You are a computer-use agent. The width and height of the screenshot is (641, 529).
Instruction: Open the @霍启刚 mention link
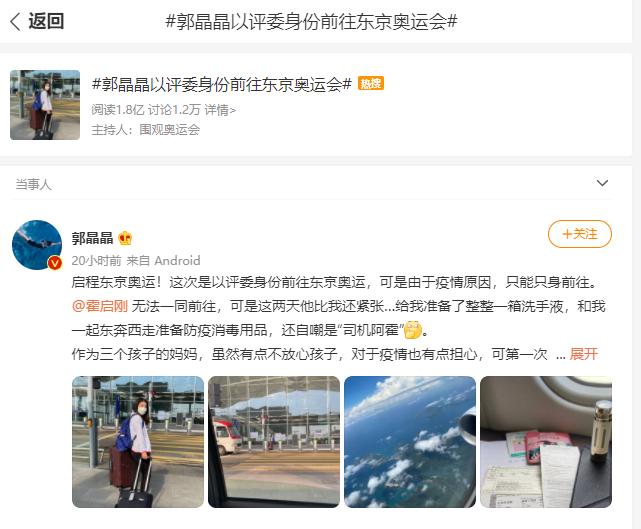100,306
